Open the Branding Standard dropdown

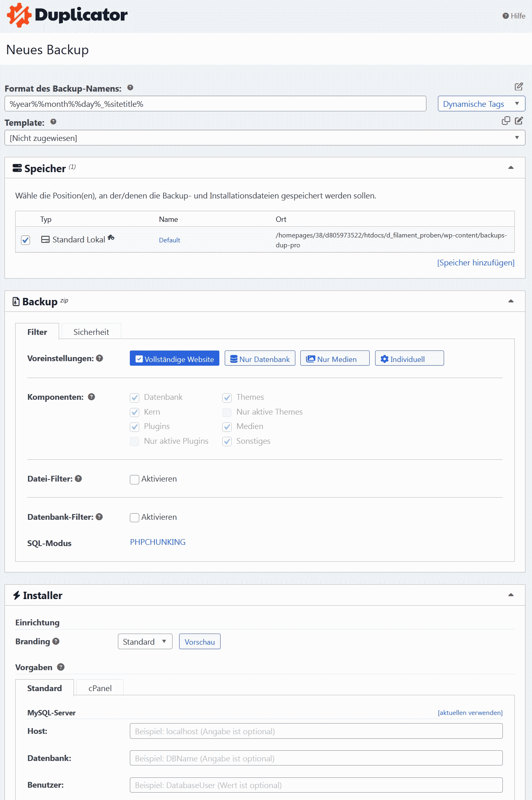[x=145, y=642]
